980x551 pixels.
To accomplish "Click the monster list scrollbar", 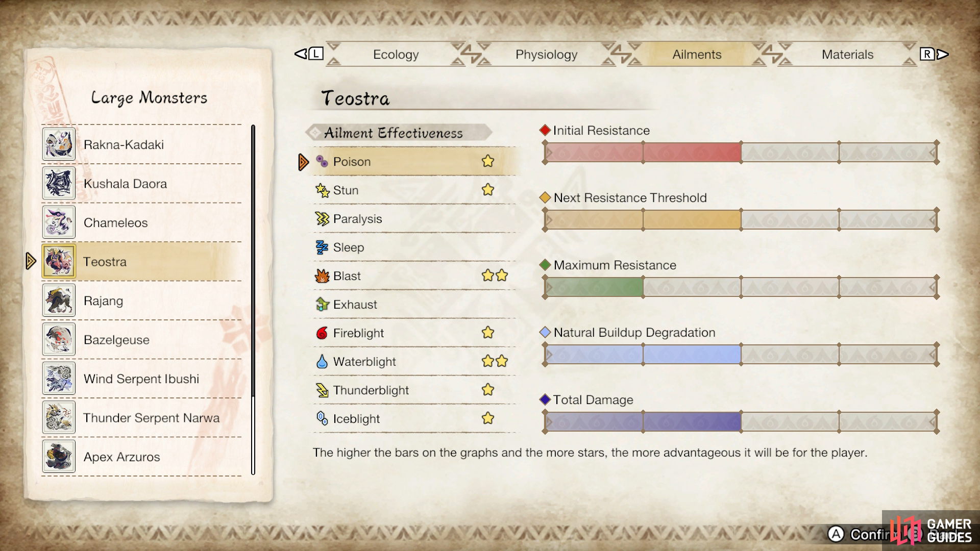I will point(253,300).
